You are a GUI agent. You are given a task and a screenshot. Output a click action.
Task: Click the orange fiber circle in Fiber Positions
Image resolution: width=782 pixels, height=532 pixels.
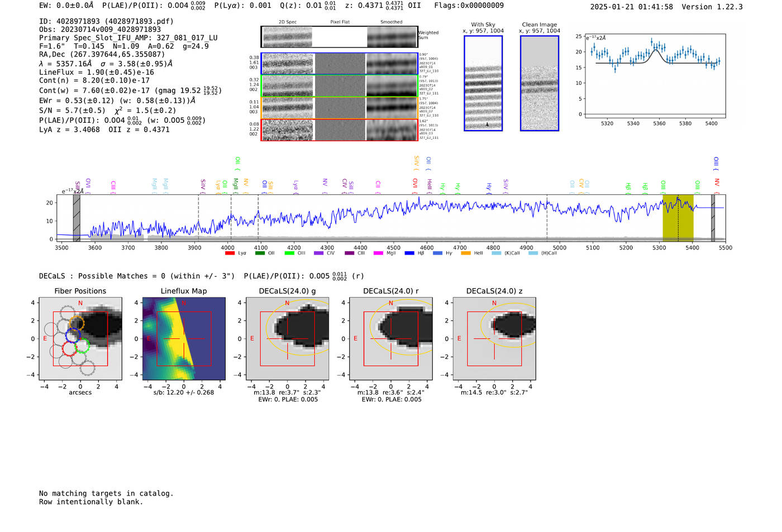77,323
